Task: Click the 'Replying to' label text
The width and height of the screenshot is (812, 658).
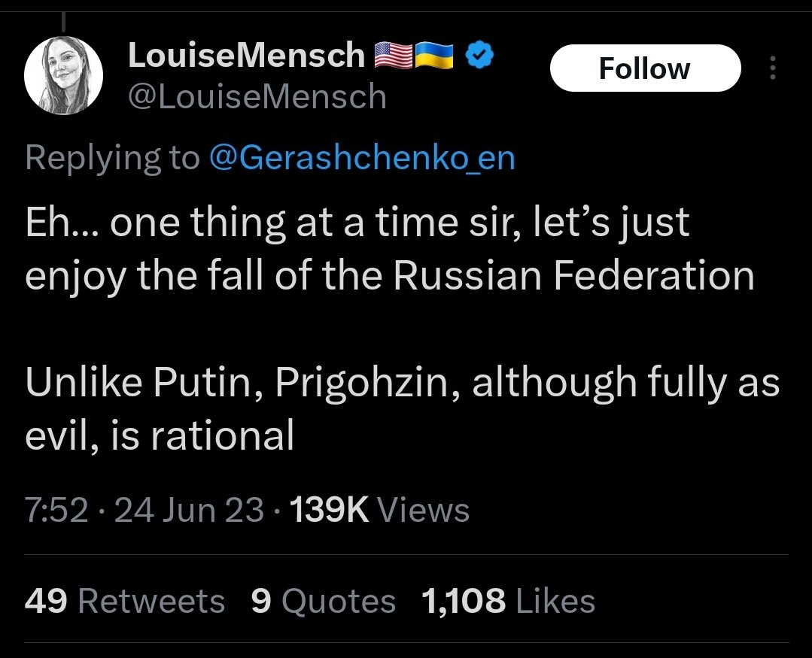Action: 111,158
